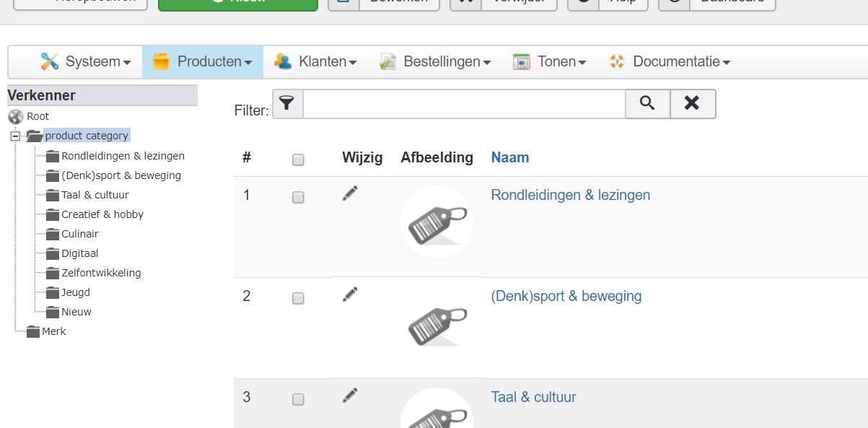Clear the filter with the X button
This screenshot has width=868, height=428.
(692, 104)
